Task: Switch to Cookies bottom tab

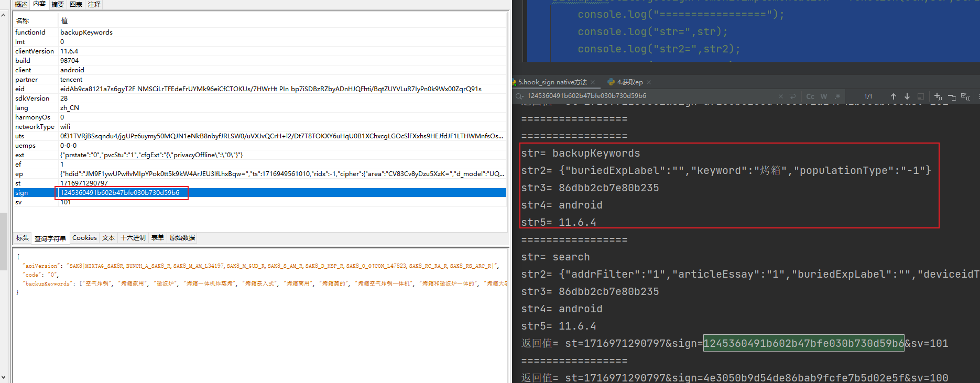Action: click(x=84, y=238)
